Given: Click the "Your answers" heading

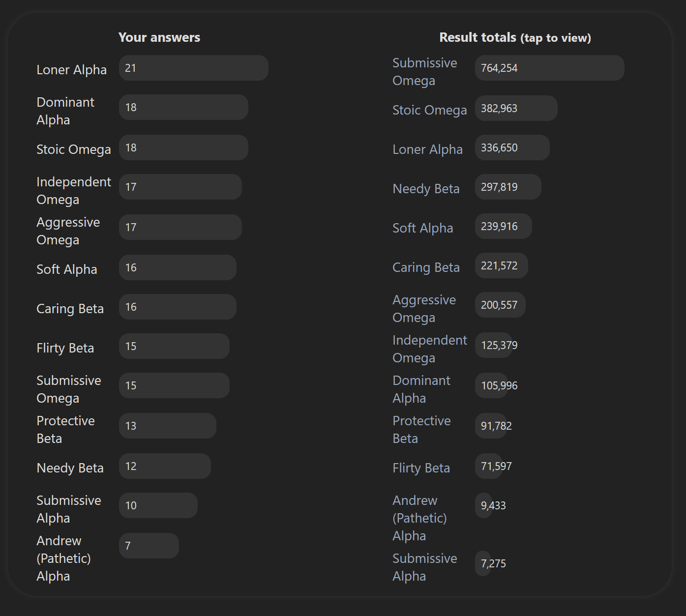Looking at the screenshot, I should coord(159,37).
